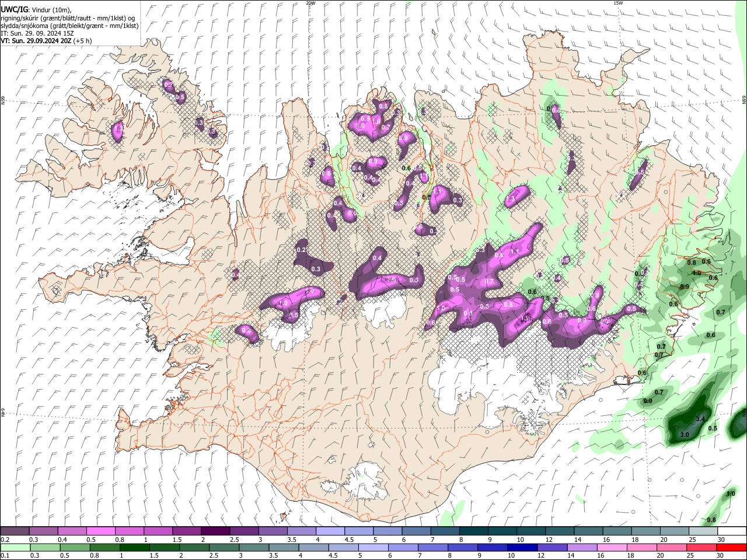Pick the 14 snow legend swatch
Screen dimensions: 747x560
point(588,531)
